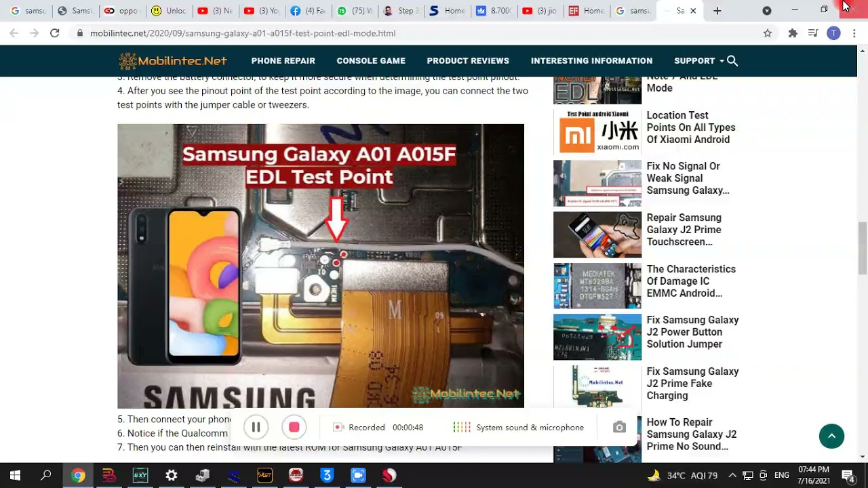Bookmark this page with the star icon
868x488 pixels.
768,33
